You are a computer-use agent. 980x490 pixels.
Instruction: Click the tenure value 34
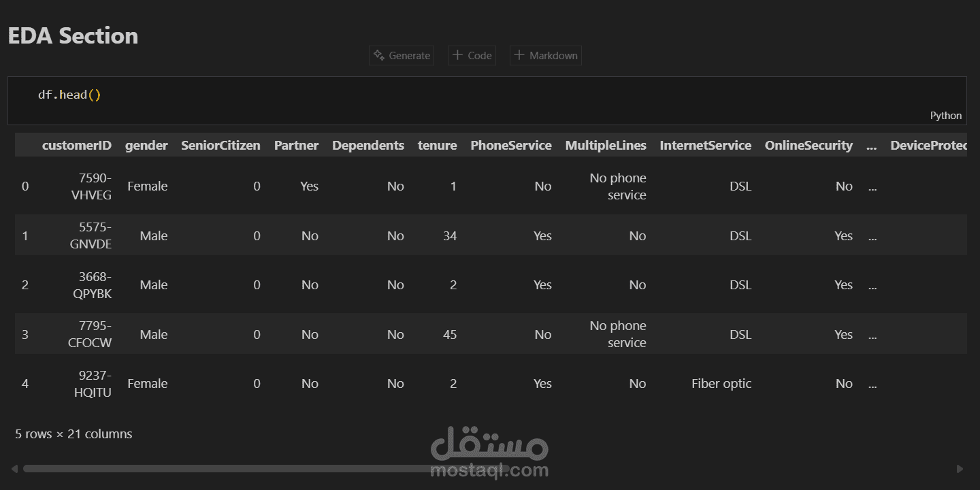click(449, 236)
